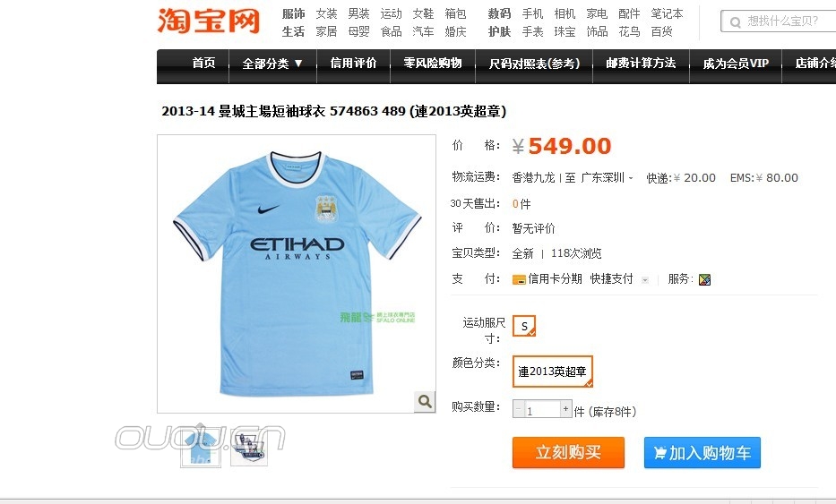Click the colorful service guarantee icon

(x=704, y=279)
